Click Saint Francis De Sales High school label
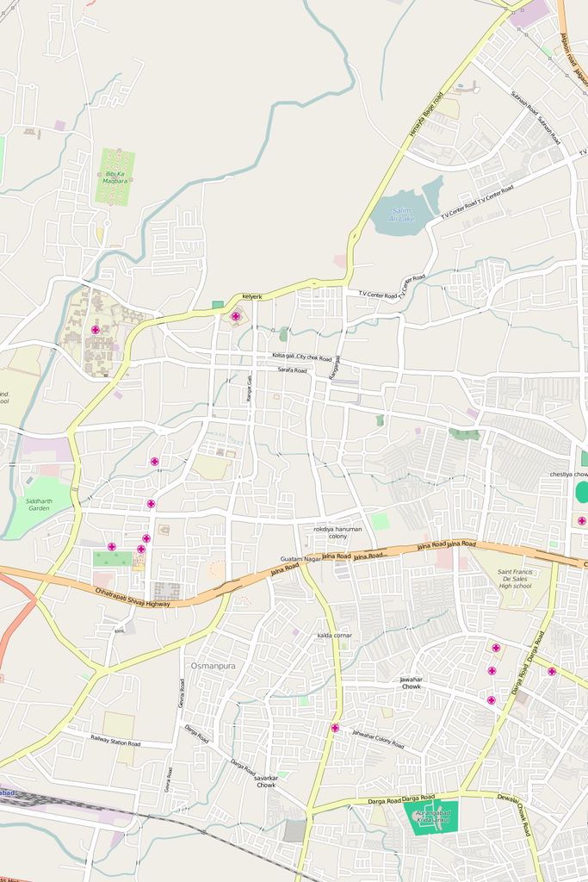This screenshot has width=588, height=882. coord(514,579)
